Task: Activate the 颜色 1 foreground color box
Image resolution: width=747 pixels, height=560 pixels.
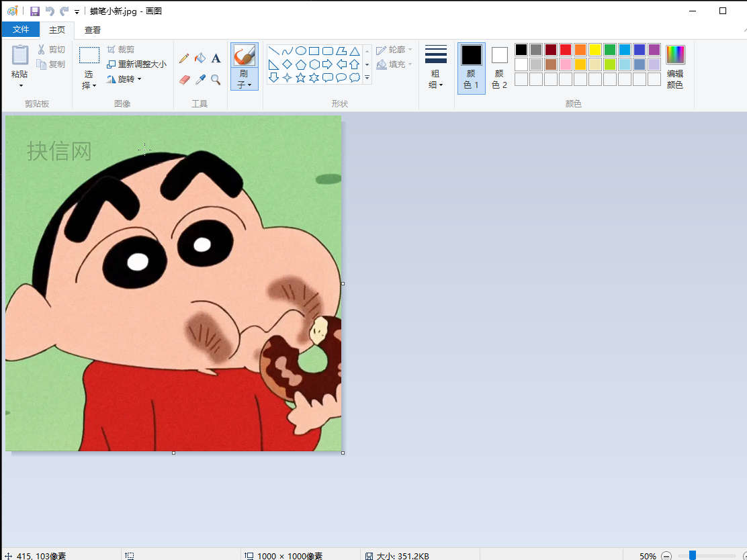Action: click(x=472, y=68)
